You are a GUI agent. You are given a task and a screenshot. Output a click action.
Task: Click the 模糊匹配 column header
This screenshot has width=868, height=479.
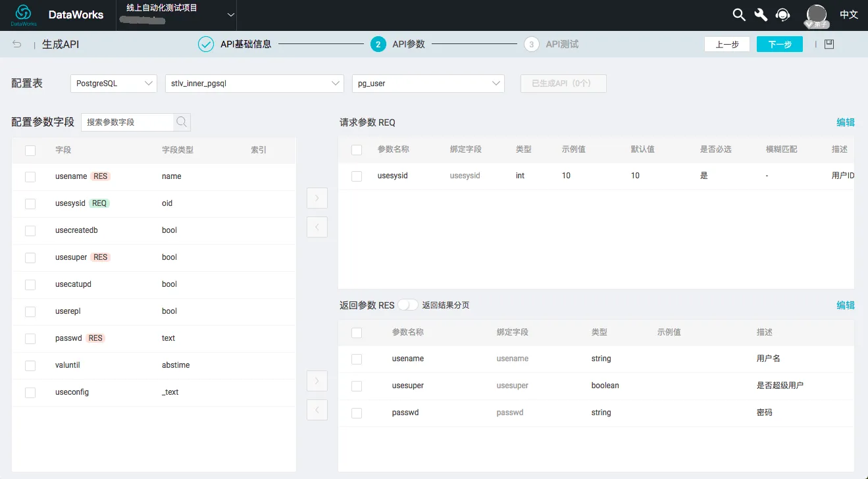(782, 149)
